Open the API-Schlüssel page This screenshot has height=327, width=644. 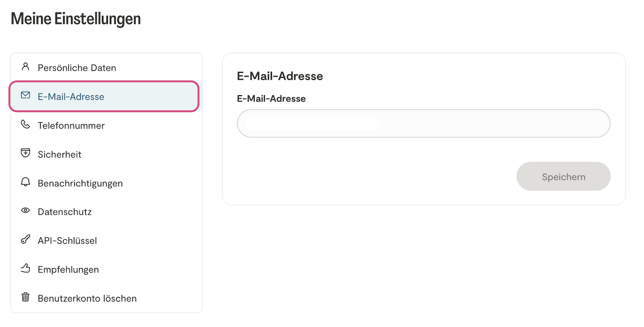click(67, 241)
